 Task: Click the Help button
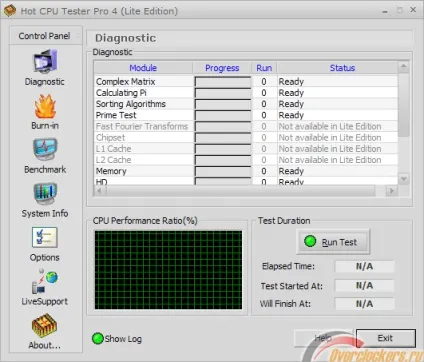(323, 338)
